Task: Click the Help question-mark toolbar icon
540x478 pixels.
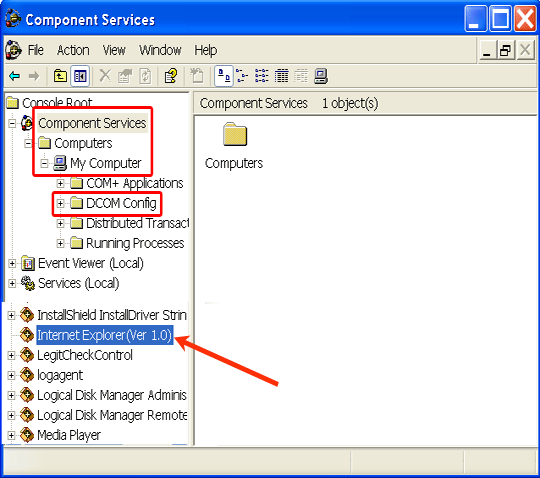Action: (x=171, y=75)
